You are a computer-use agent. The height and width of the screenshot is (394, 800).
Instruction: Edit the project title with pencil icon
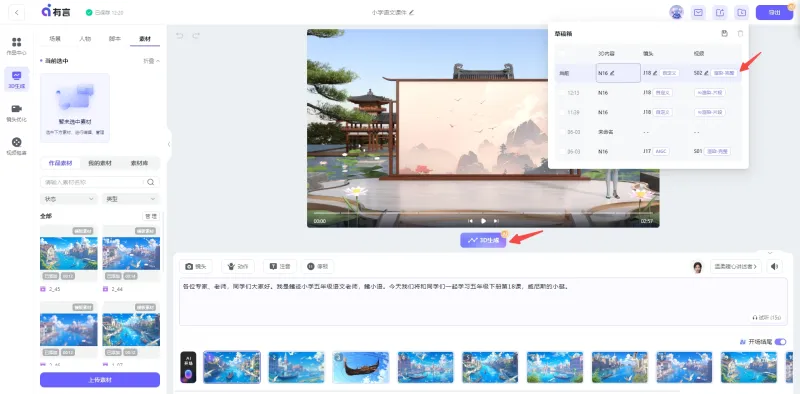[x=412, y=12]
